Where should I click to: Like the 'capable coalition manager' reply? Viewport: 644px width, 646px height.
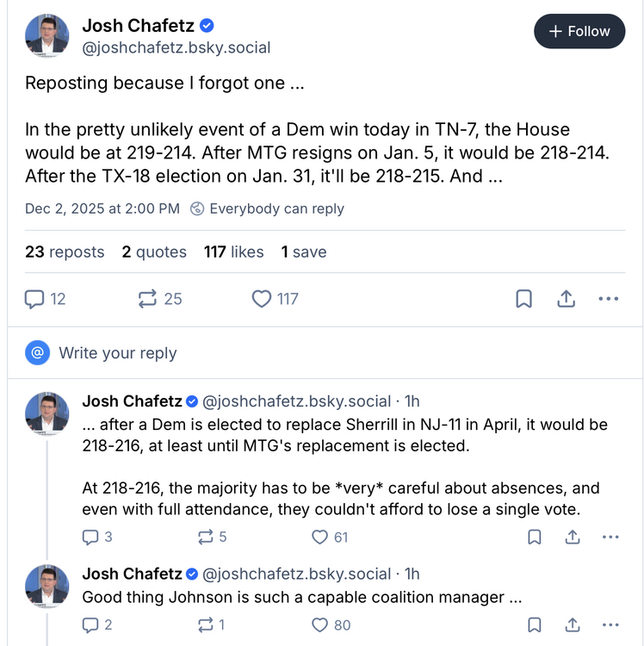(320, 625)
